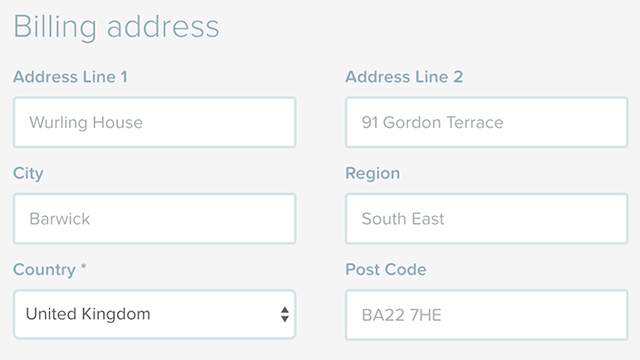This screenshot has height=360, width=640.
Task: Click the Address Line 2 label
Action: tap(404, 77)
